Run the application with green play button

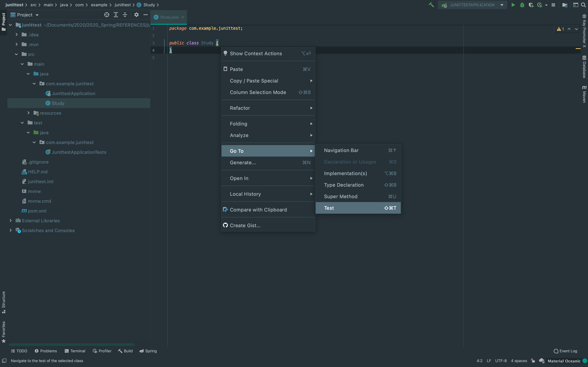pos(513,5)
